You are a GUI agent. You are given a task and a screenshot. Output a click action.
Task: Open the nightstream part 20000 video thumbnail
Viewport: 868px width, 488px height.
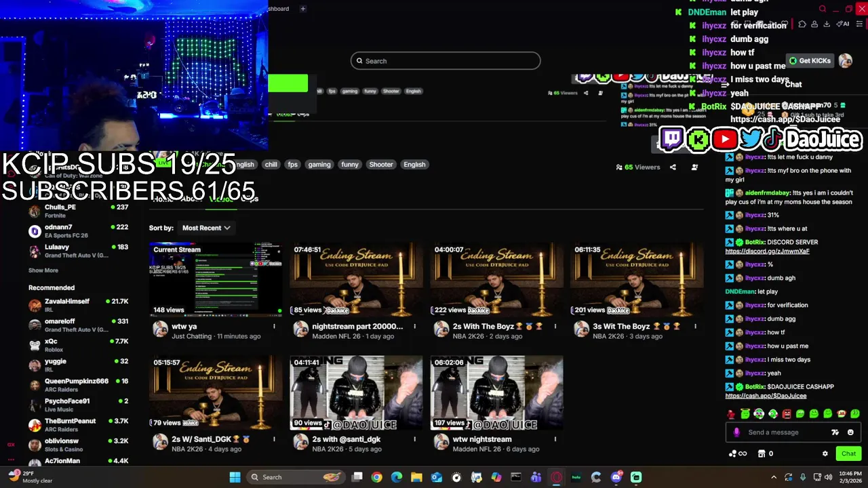[356, 279]
